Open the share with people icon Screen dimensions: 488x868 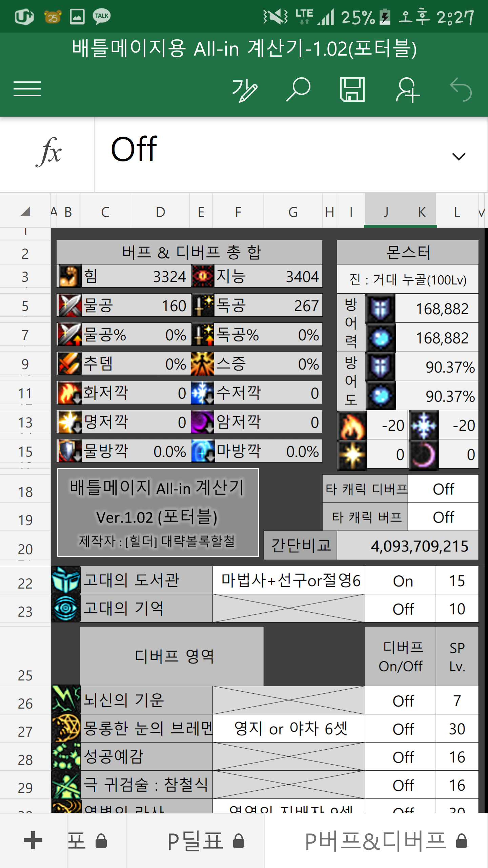(407, 90)
